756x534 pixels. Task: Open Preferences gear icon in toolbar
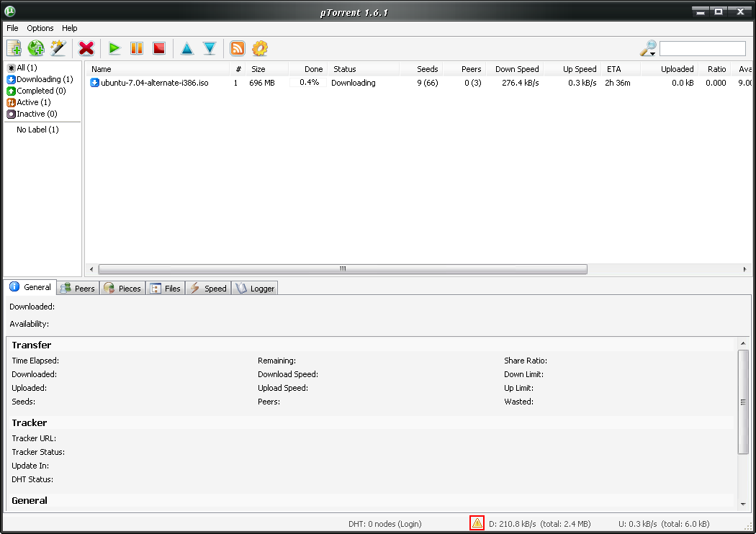pyautogui.click(x=260, y=48)
